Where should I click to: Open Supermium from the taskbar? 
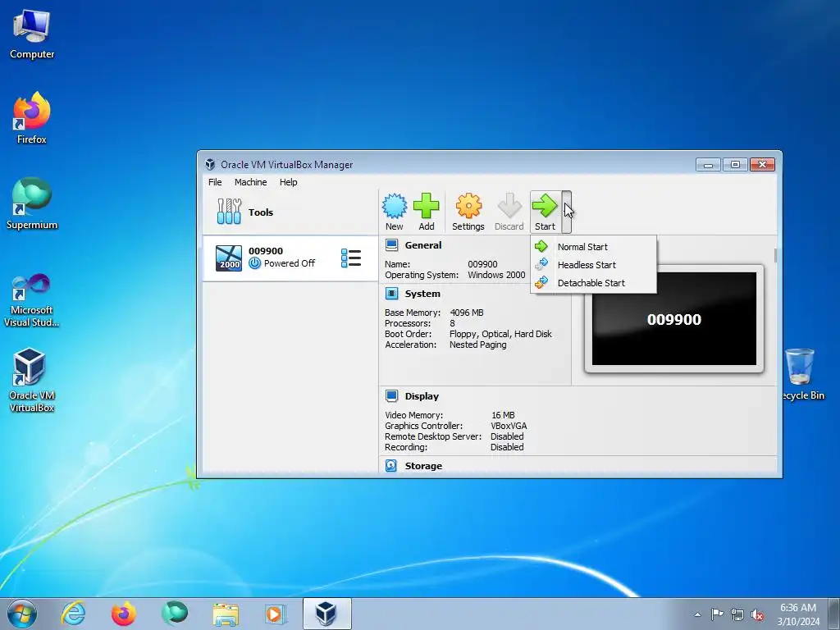175,614
